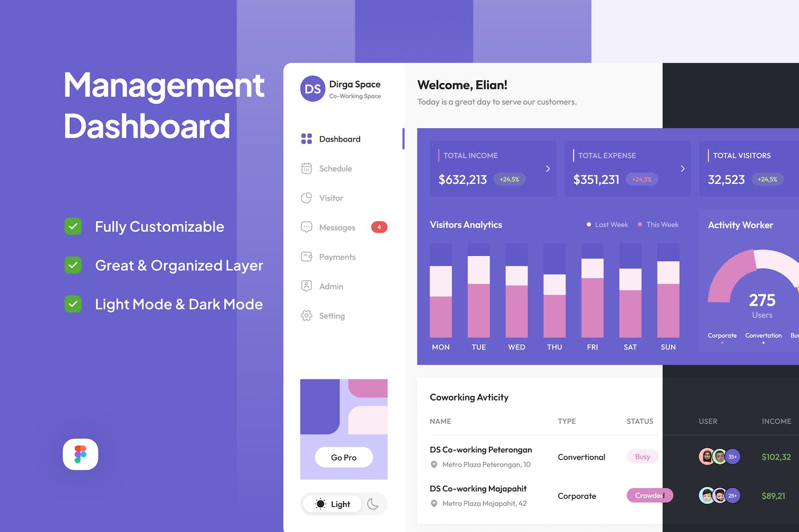
Task: Click the Fully Customizable green checkbox
Action: coord(73,226)
